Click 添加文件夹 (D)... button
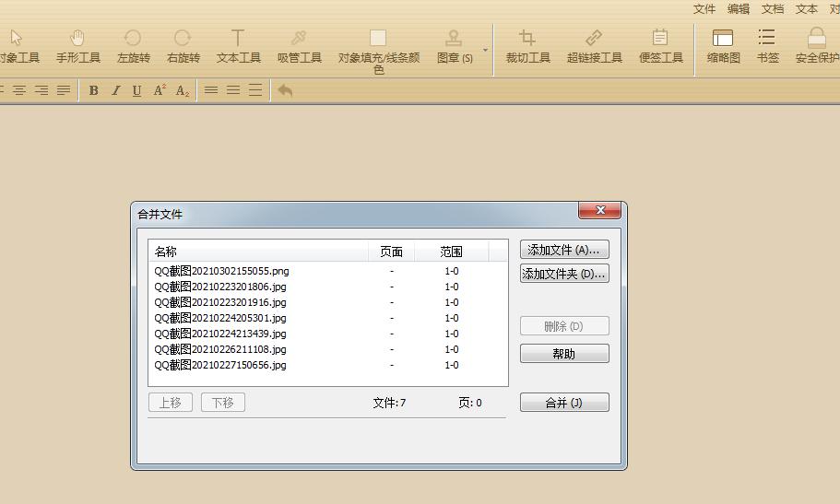This screenshot has height=504, width=840. 564,274
